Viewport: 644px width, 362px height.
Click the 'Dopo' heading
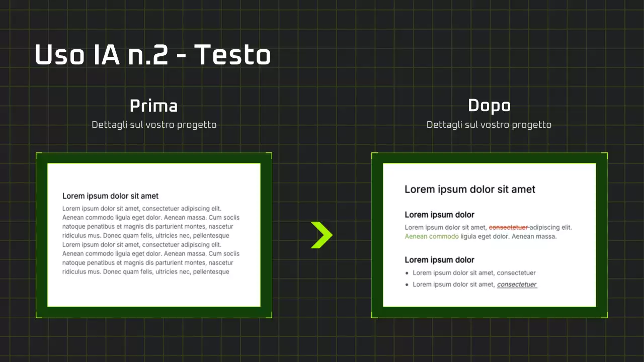point(489,106)
